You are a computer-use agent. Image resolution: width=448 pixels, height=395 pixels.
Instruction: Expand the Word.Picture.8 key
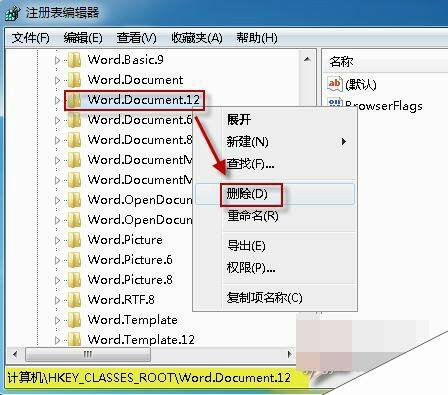(x=57, y=280)
